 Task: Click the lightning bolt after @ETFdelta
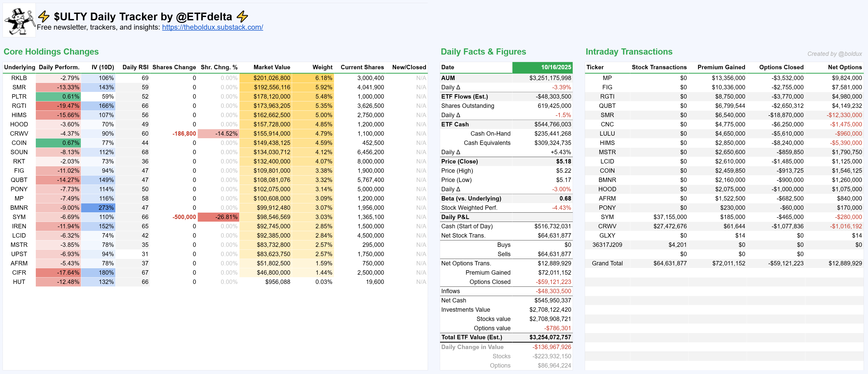click(242, 16)
